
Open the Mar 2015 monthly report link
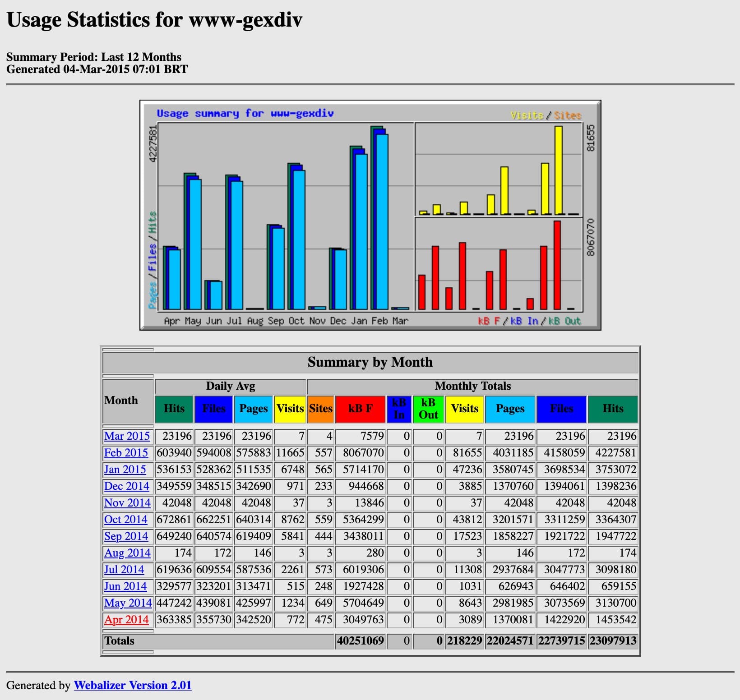pos(127,436)
